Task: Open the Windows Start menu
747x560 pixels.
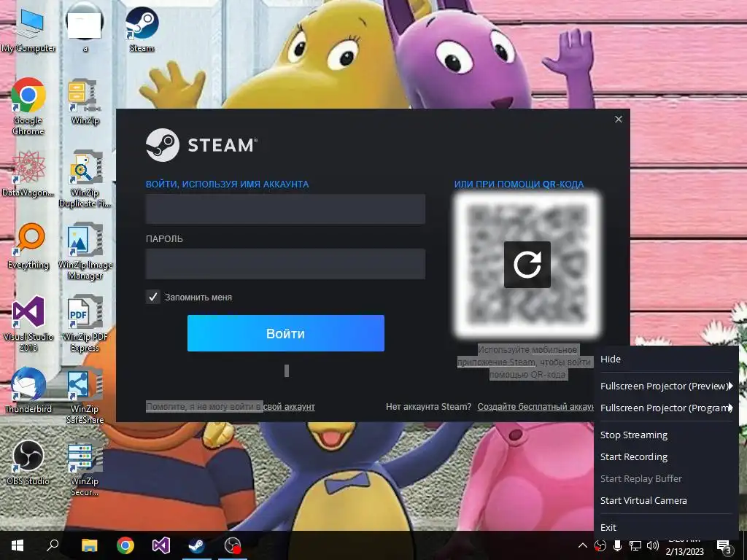Action: coord(18,545)
